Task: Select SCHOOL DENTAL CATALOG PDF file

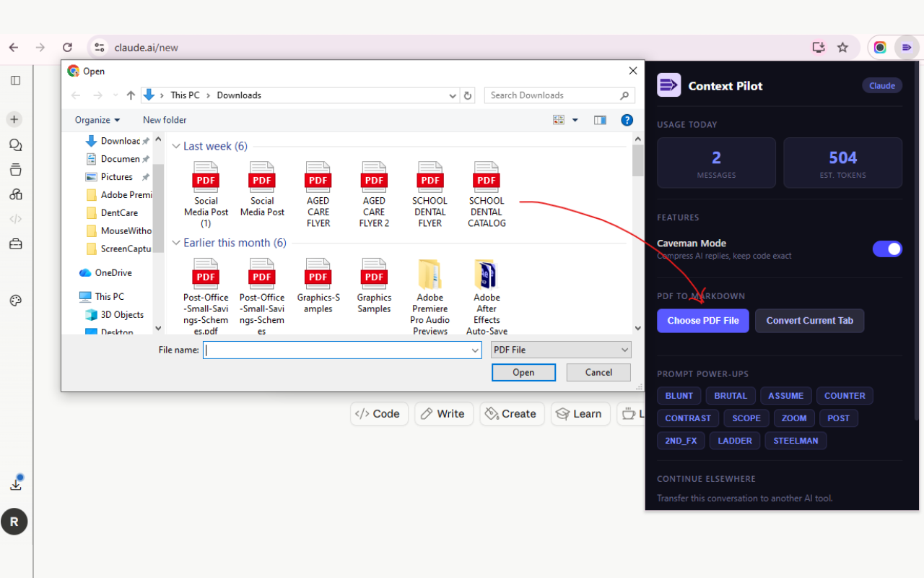Action: coord(487,195)
